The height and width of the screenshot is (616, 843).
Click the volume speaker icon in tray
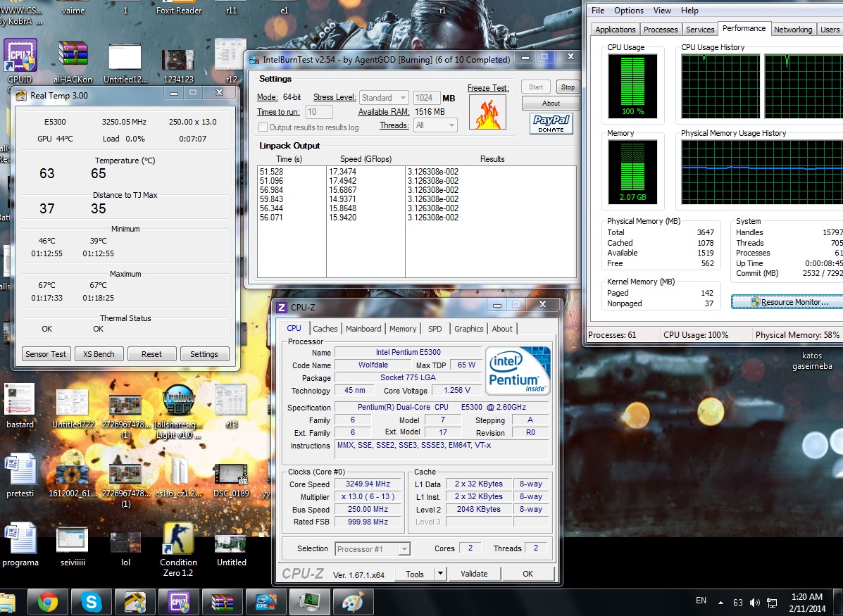click(x=755, y=602)
